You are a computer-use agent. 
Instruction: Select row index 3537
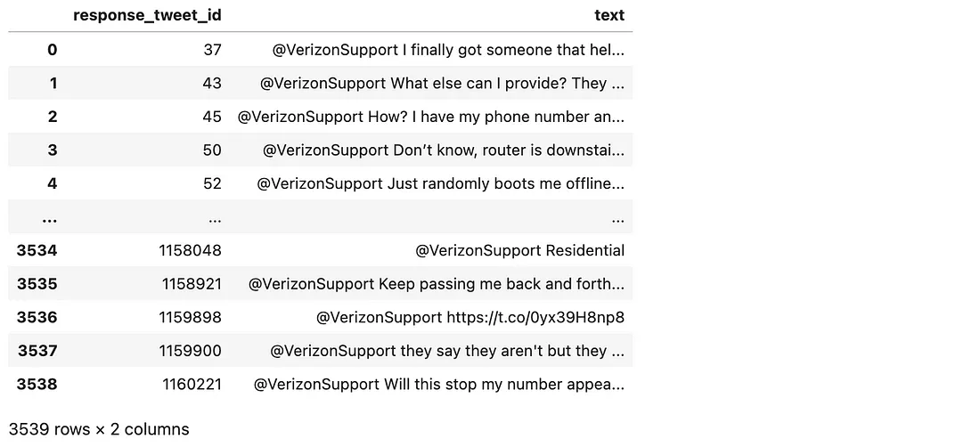[x=37, y=351]
